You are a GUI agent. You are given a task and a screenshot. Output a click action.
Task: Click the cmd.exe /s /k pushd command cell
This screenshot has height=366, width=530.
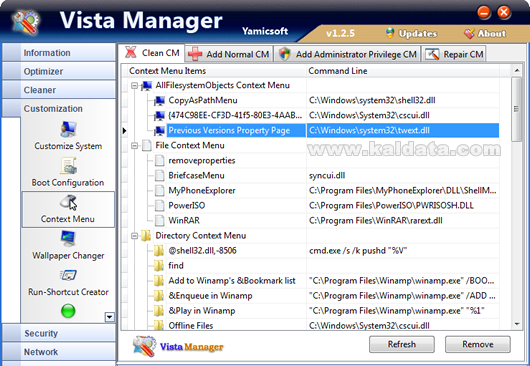403,250
